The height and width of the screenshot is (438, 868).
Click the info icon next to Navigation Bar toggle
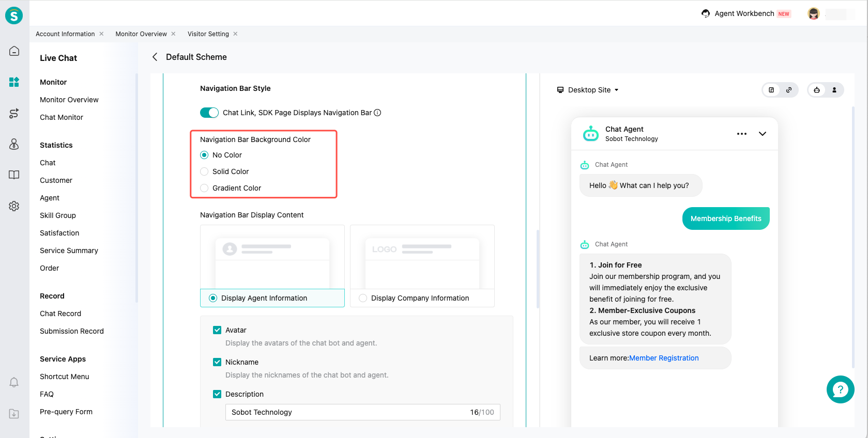377,113
